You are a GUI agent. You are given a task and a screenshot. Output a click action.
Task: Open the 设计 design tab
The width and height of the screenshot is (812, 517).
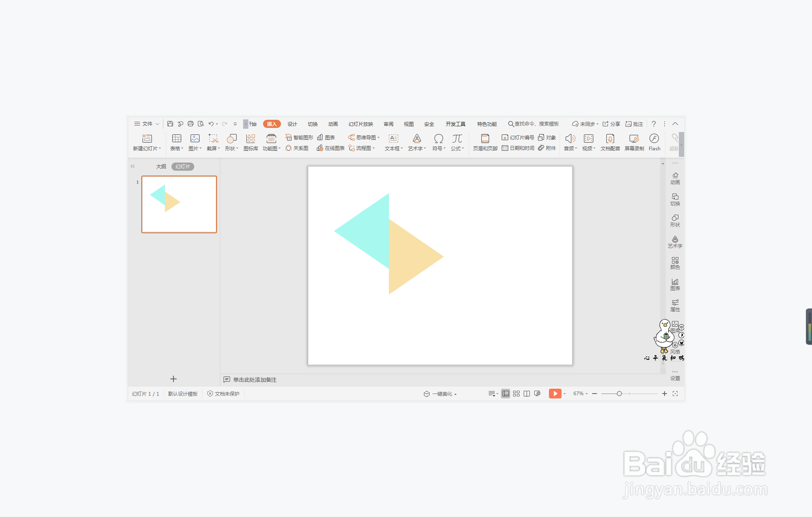point(292,124)
